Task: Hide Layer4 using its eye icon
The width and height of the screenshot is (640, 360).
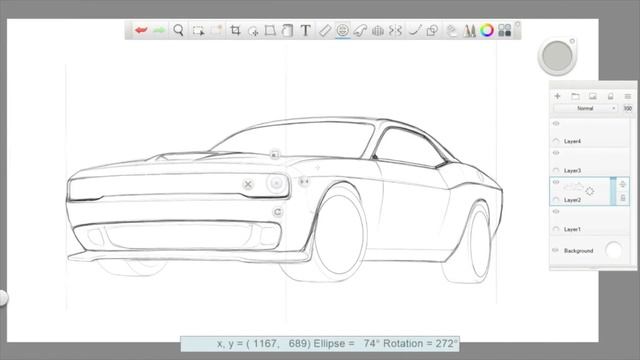Action: pyautogui.click(x=556, y=123)
